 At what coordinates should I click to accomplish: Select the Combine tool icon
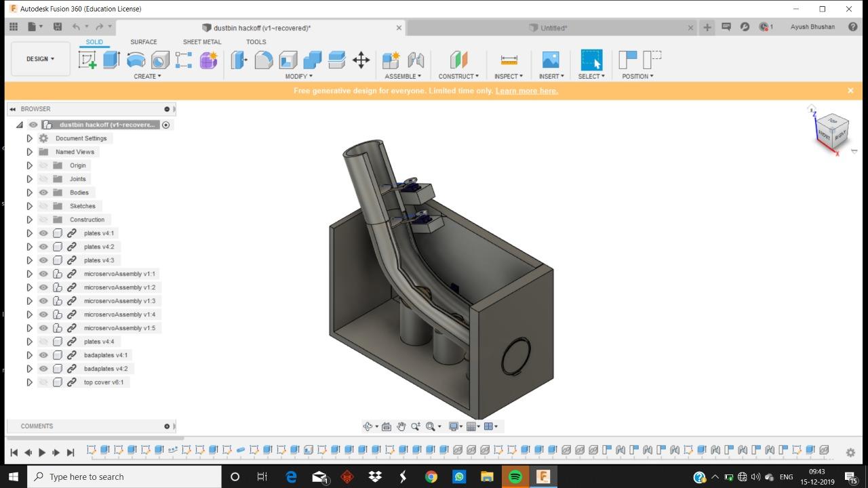pyautogui.click(x=313, y=60)
